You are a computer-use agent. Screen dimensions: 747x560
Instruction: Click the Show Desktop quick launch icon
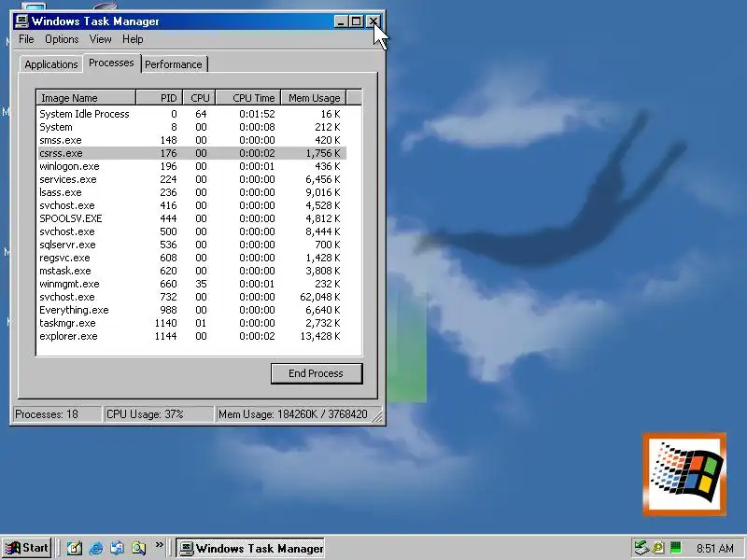[75, 548]
